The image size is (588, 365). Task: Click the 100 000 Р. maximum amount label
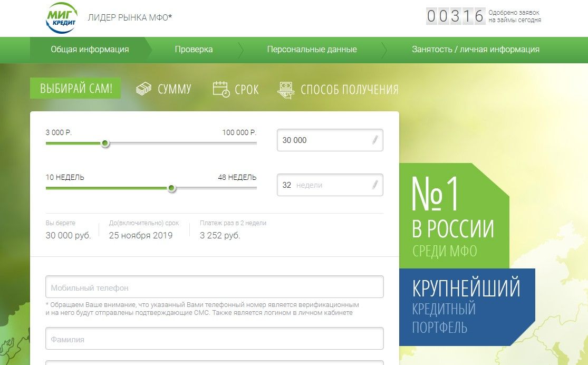(239, 132)
